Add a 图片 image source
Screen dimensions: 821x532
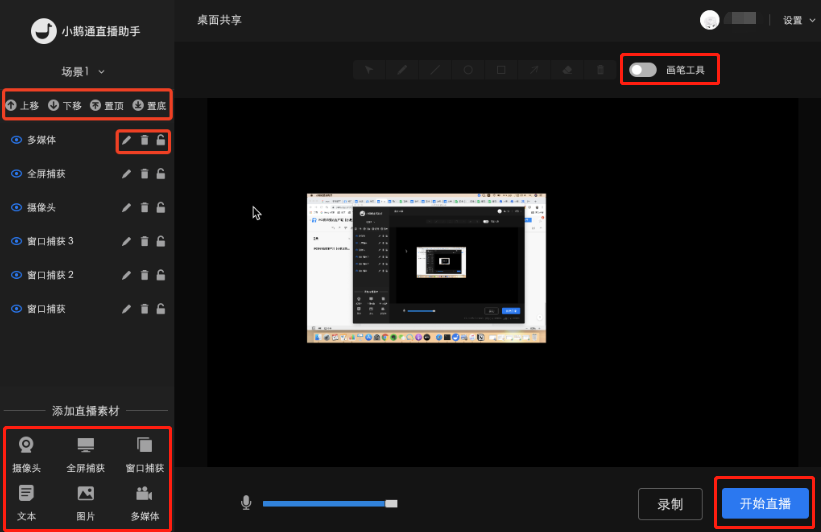85,503
